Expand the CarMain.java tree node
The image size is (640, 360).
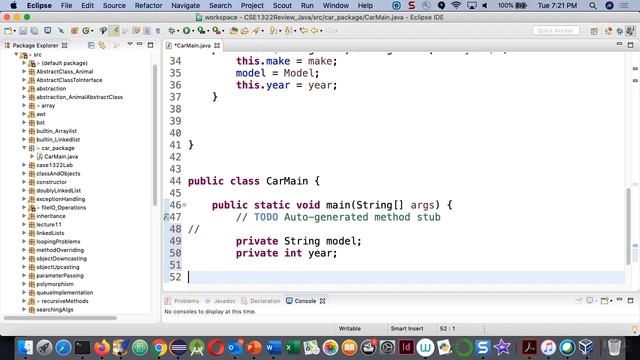point(32,157)
